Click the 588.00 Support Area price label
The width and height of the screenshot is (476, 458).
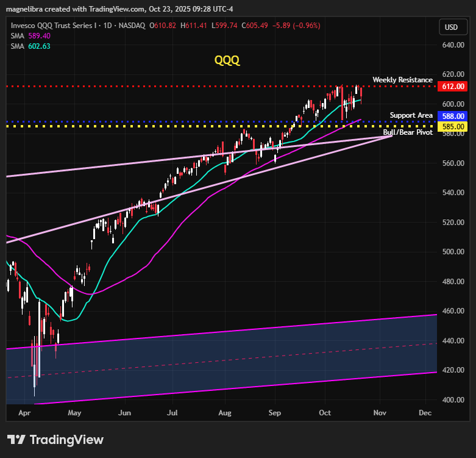[x=453, y=116]
